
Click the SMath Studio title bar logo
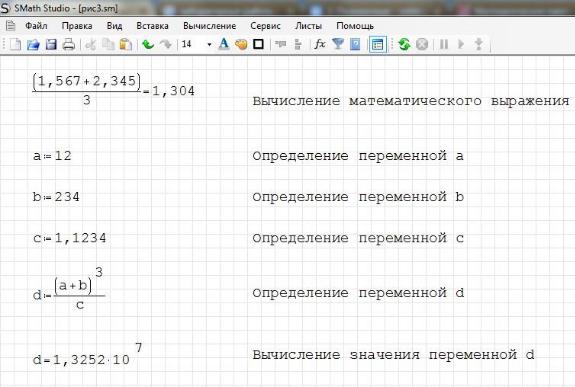coord(5,8)
